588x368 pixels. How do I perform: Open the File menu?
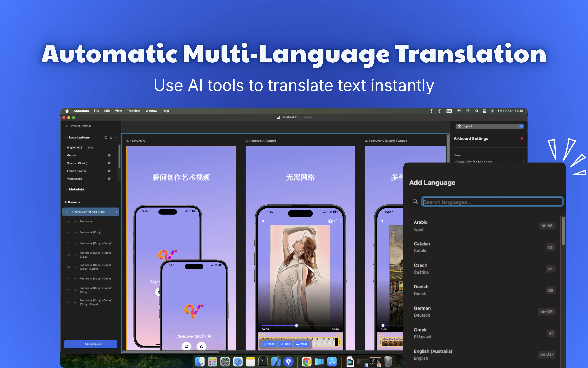[96, 111]
